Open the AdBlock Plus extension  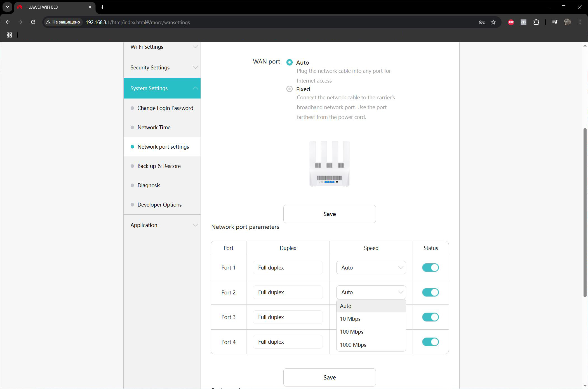[511, 22]
